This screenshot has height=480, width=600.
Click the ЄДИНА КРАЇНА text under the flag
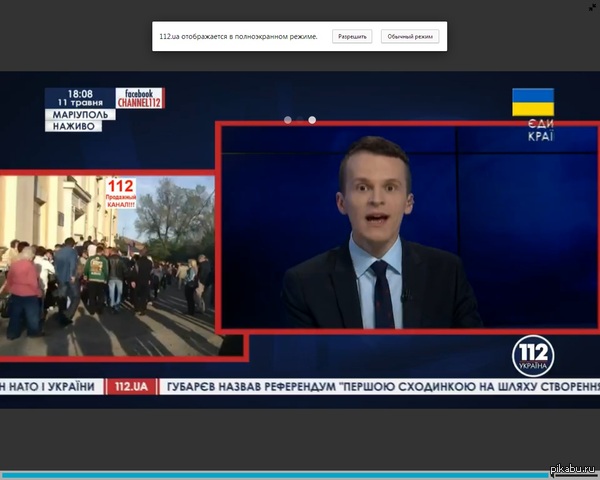[x=540, y=130]
